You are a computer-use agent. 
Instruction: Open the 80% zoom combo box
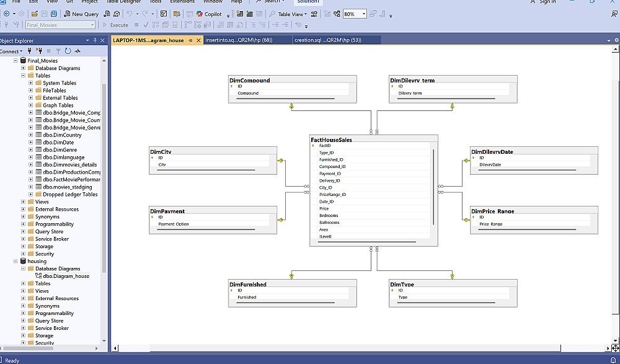pos(355,14)
